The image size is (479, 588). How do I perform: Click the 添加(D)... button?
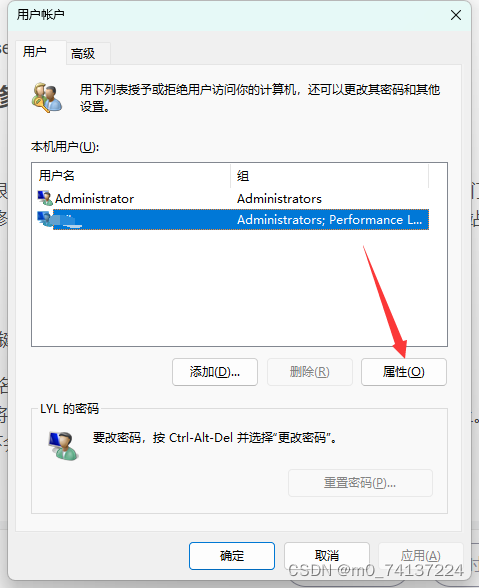(x=215, y=372)
